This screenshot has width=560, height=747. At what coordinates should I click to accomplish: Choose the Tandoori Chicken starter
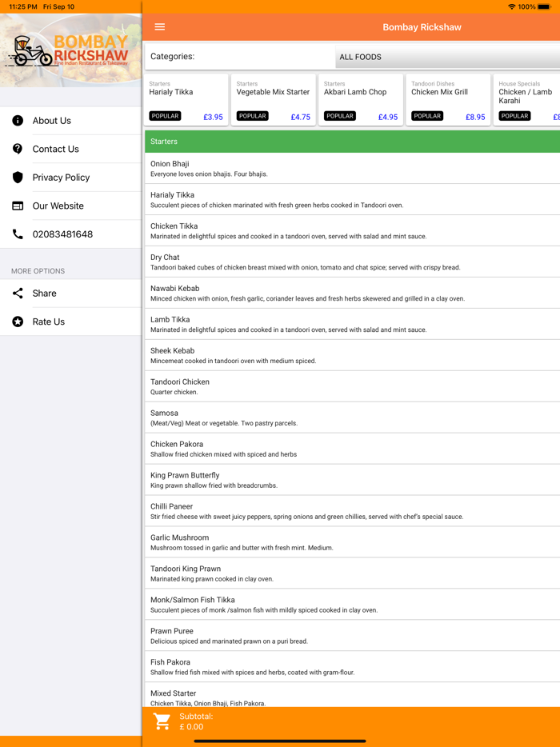pyautogui.click(x=352, y=386)
